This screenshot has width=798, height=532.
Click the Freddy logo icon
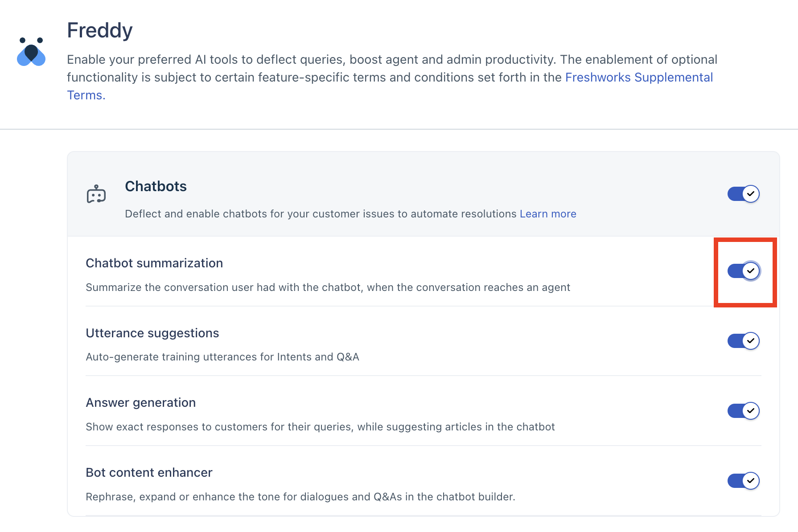(x=31, y=52)
